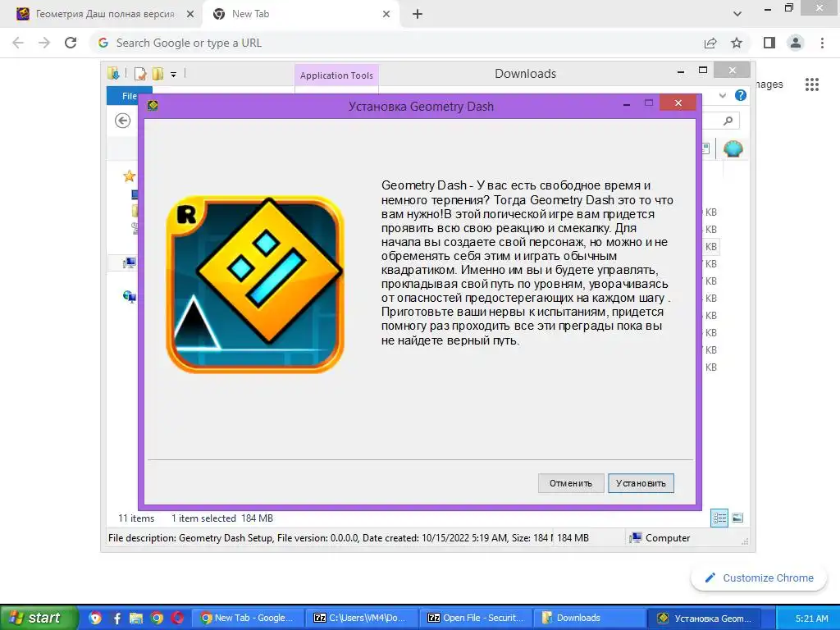The width and height of the screenshot is (840, 630).
Task: Switch to the Установка Geom taskbar button
Action: click(x=704, y=618)
